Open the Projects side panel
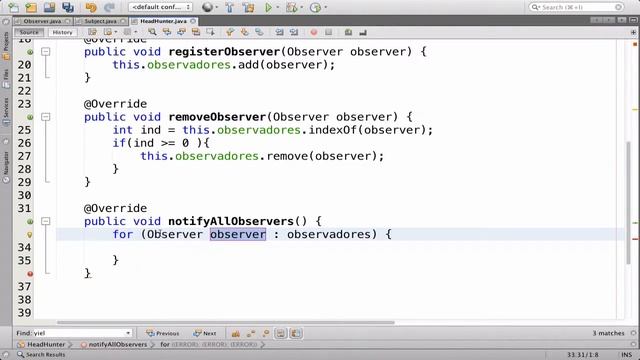This screenshot has width=640, height=360. (x=6, y=46)
